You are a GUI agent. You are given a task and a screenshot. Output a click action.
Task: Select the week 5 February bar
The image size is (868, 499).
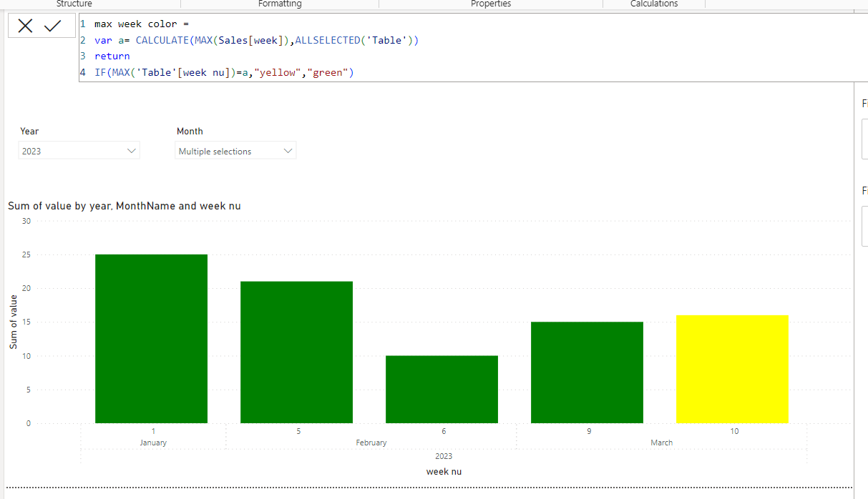tap(296, 352)
